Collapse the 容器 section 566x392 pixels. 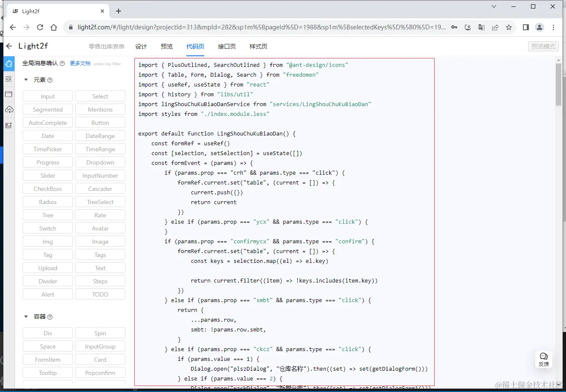26,317
